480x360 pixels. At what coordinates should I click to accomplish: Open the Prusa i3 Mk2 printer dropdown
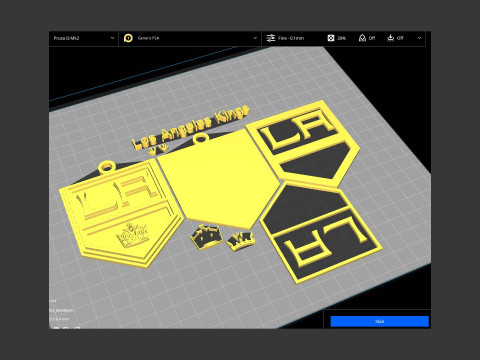[83, 38]
